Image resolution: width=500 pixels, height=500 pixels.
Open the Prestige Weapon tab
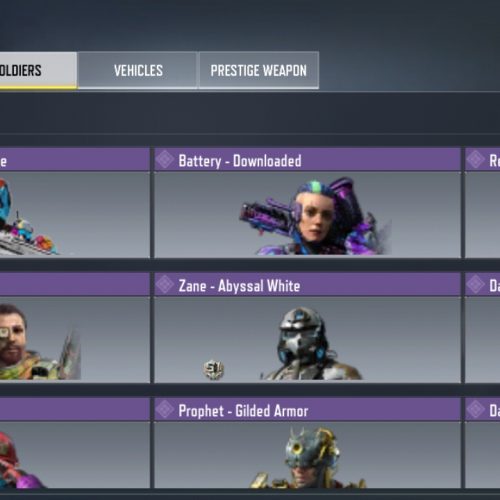[x=259, y=70]
